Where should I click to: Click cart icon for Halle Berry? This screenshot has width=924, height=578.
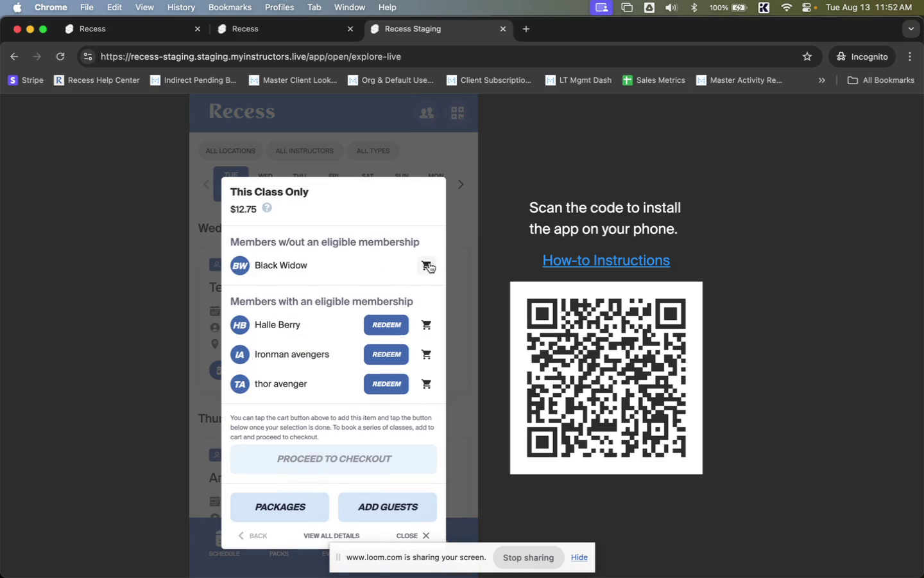[x=426, y=325]
